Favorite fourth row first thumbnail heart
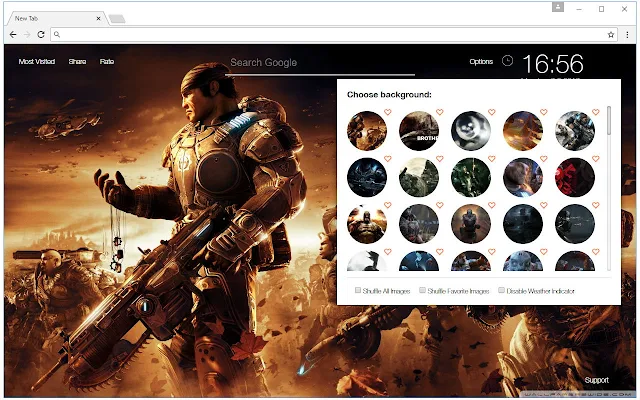Screen dimensions: 640x400 point(387,252)
